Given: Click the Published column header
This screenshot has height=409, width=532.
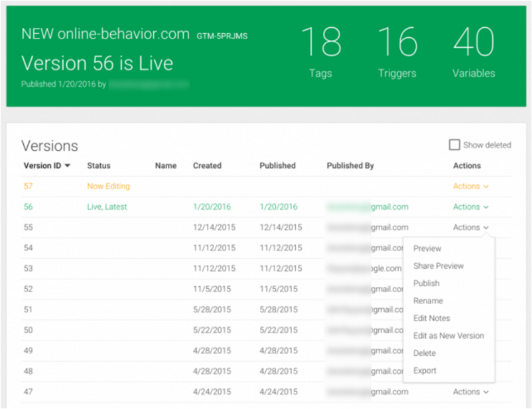Looking at the screenshot, I should tap(277, 166).
